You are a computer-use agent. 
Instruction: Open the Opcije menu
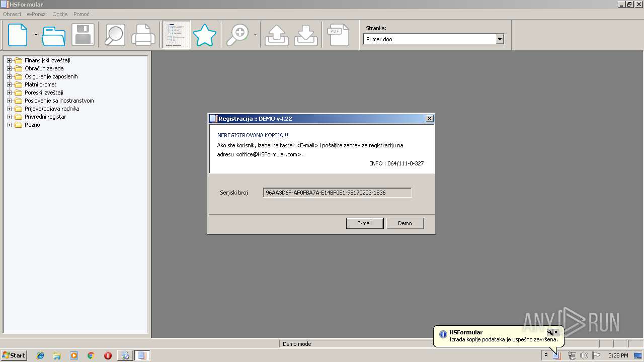coord(60,14)
